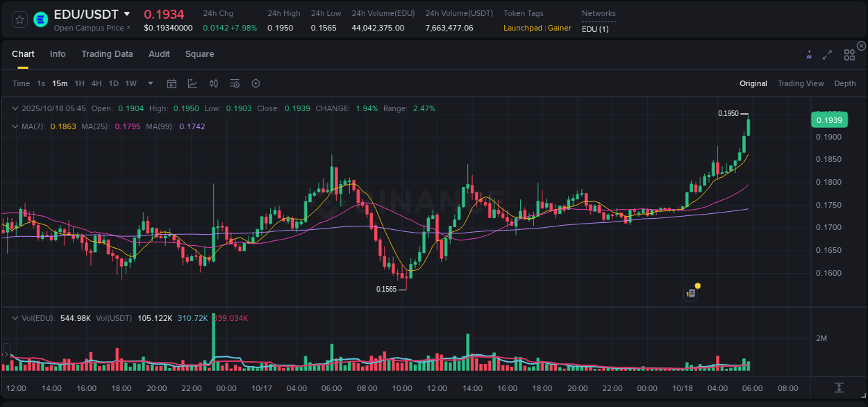Switch to the Trading Data tab

tap(107, 53)
